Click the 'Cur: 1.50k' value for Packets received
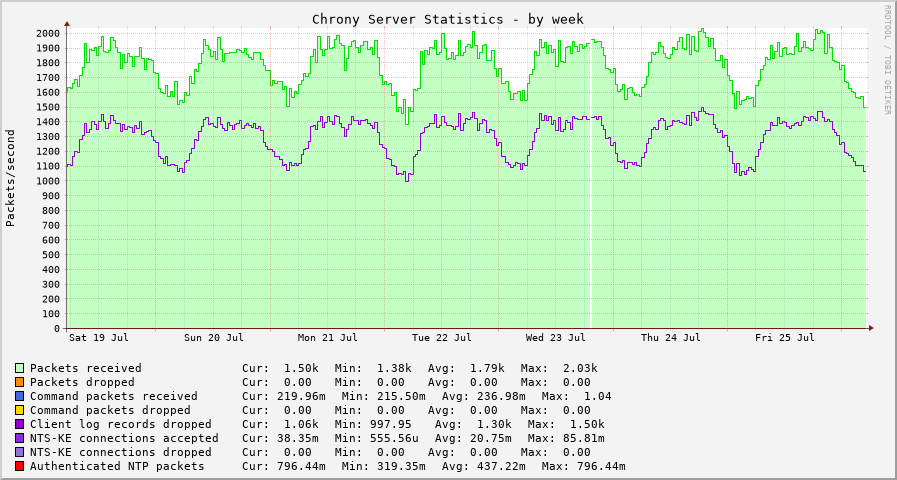Image resolution: width=897 pixels, height=480 pixels. pos(280,368)
